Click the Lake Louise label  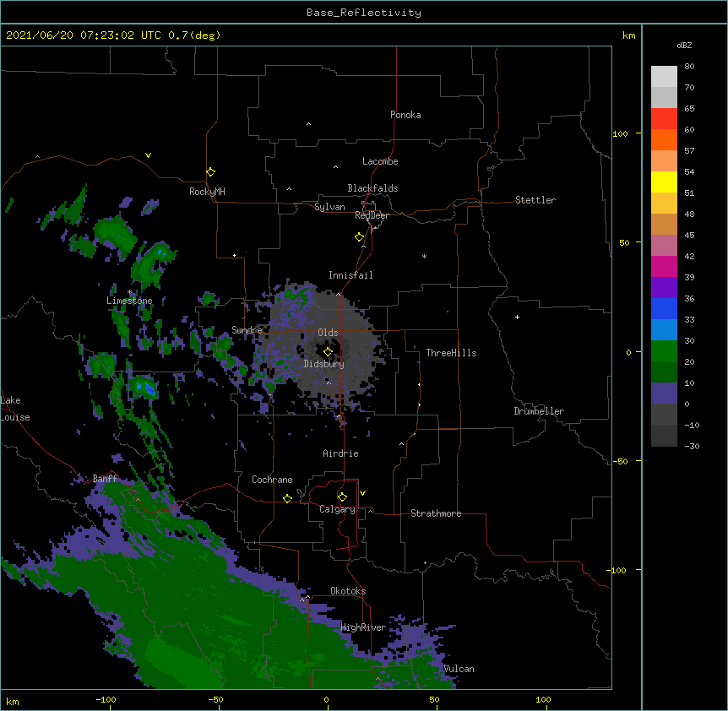(15, 409)
